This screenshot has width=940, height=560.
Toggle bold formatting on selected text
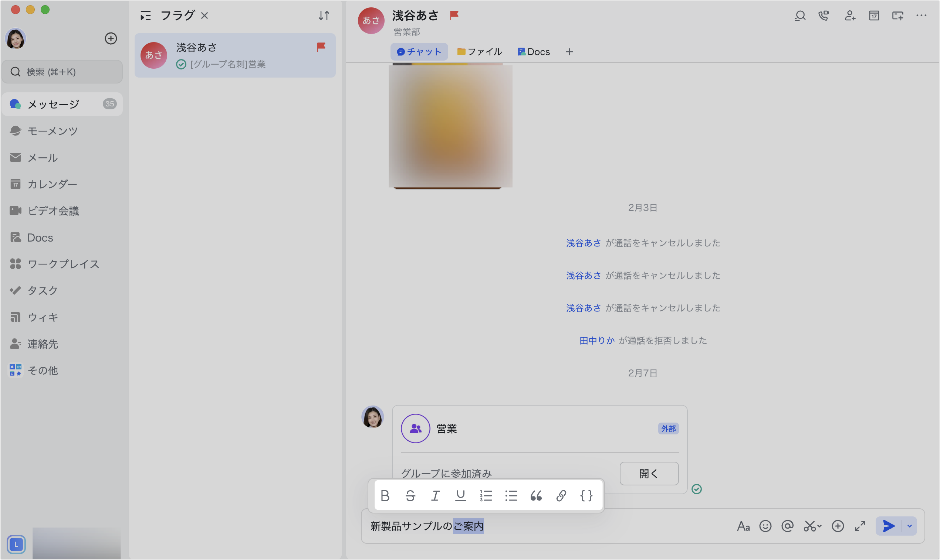click(386, 495)
